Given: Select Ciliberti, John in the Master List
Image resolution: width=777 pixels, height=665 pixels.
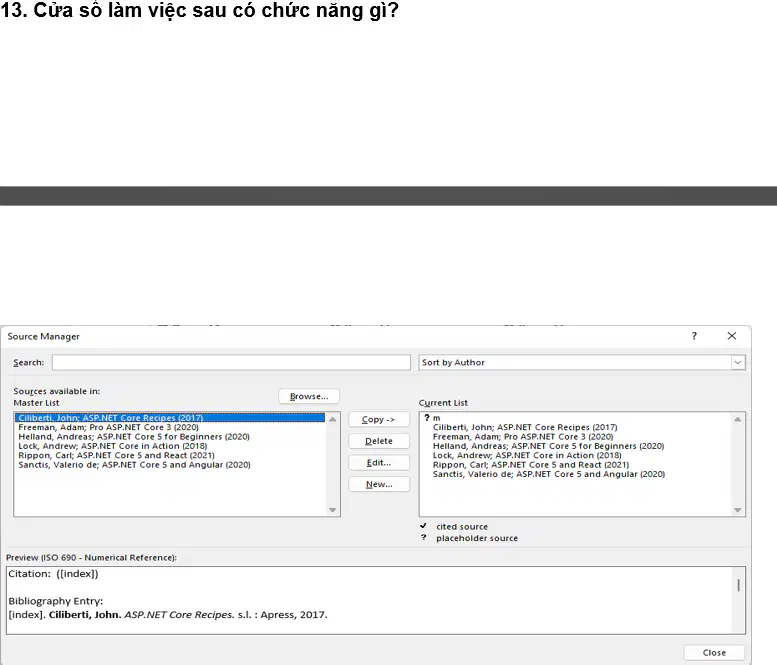Looking at the screenshot, I should [170, 418].
